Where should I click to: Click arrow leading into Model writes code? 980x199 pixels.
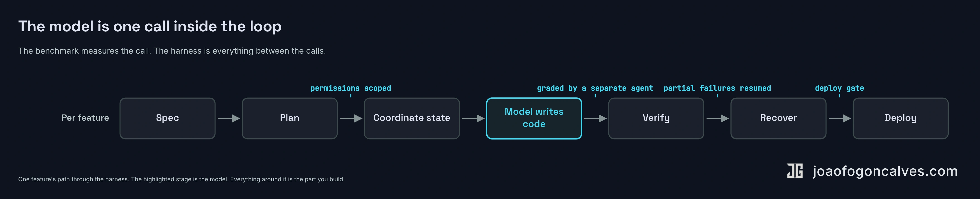click(x=473, y=119)
